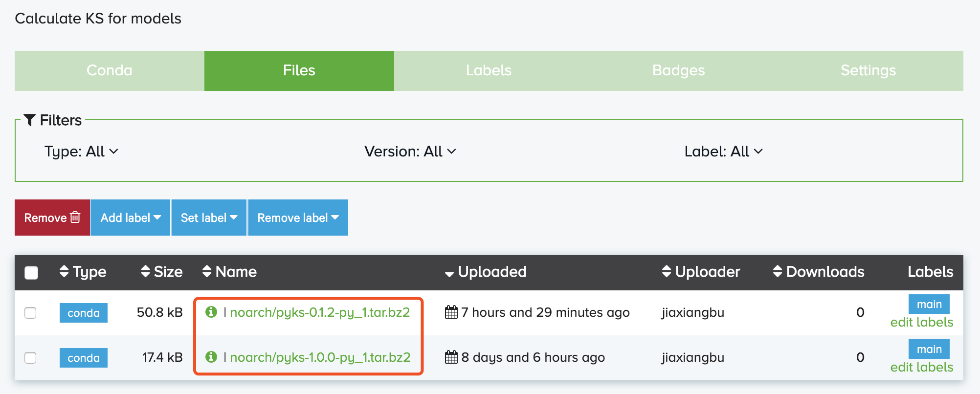Expand the Type: All filter
The image size is (980, 394).
[x=81, y=152]
